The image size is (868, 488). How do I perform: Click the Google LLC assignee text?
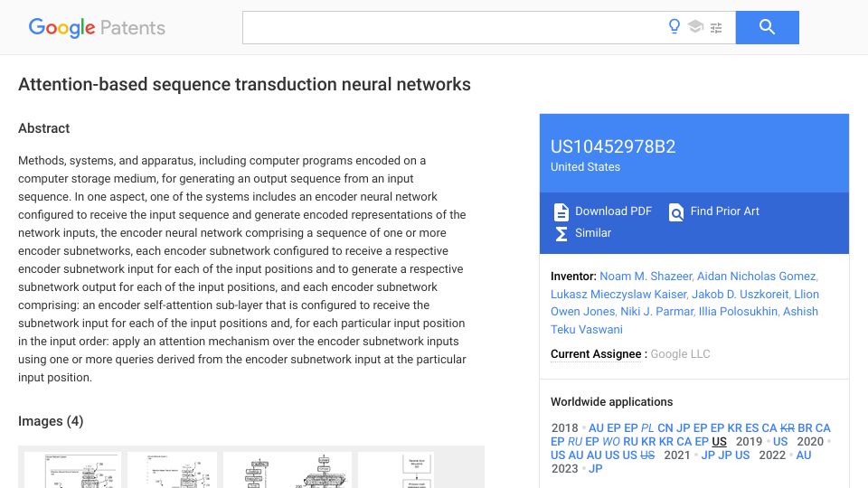680,354
